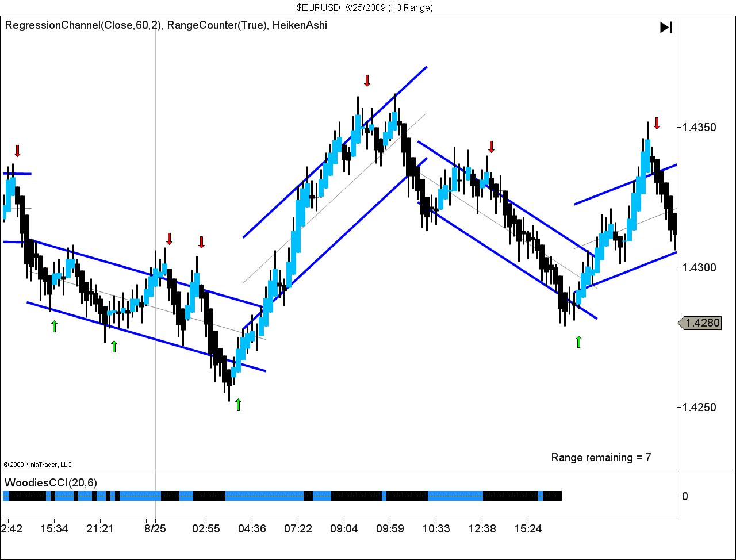This screenshot has height=560, width=736.
Task: Open the 2009 NinjaTrader, LLC copyright link
Action: (x=38, y=464)
